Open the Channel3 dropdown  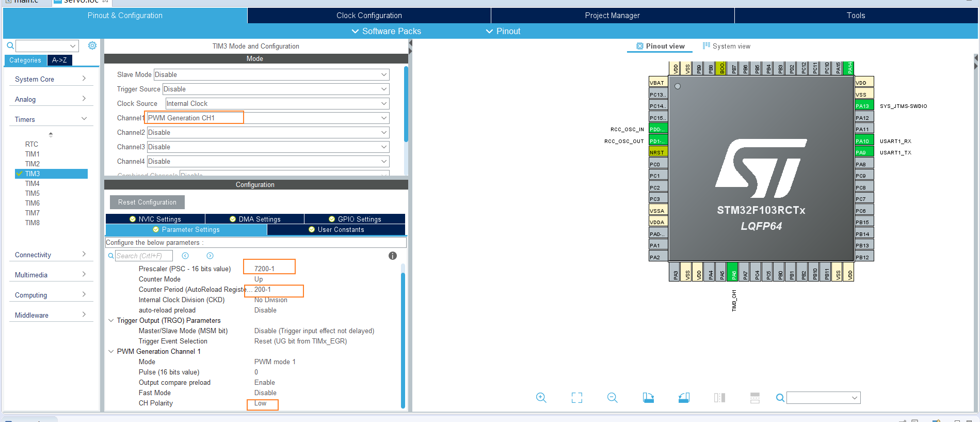(x=268, y=147)
